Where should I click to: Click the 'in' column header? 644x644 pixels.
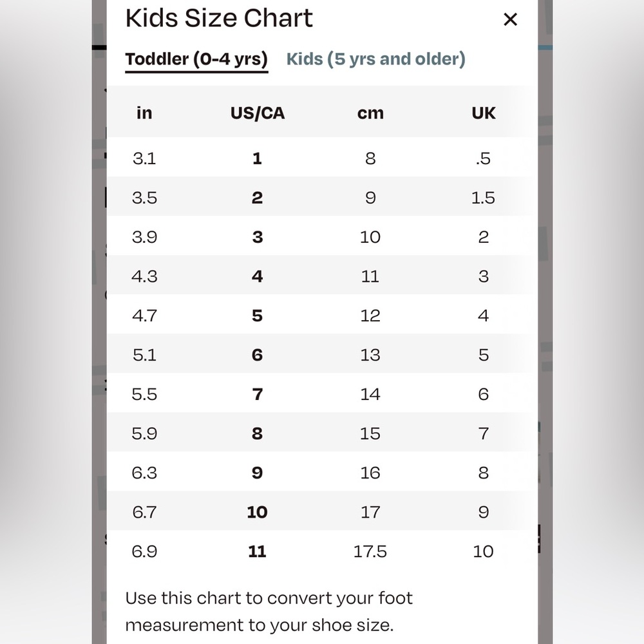click(x=144, y=113)
